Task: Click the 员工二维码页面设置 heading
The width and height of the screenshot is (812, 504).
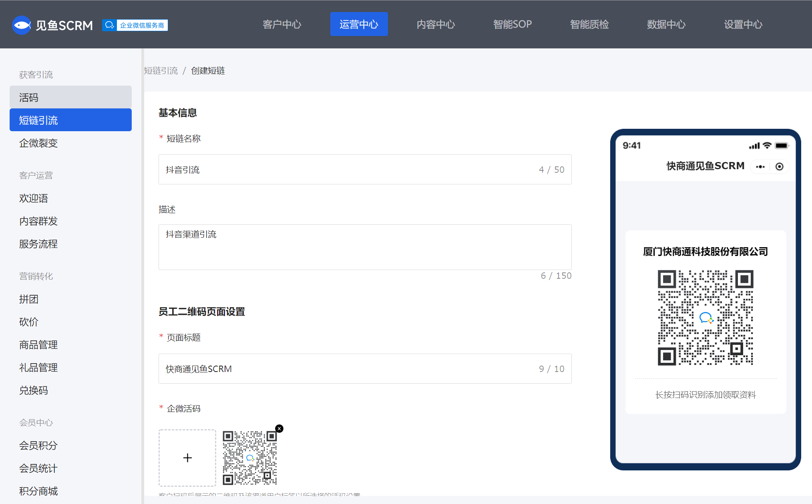Action: pyautogui.click(x=201, y=312)
